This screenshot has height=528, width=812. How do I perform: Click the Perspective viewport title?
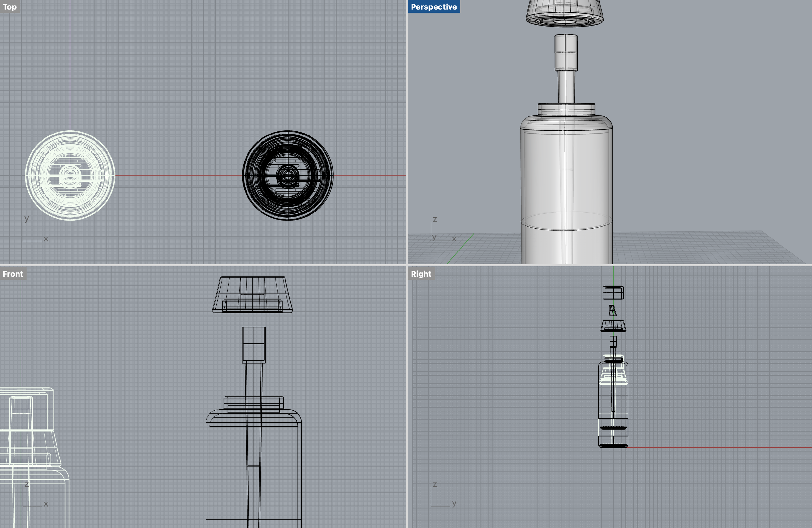pyautogui.click(x=433, y=7)
